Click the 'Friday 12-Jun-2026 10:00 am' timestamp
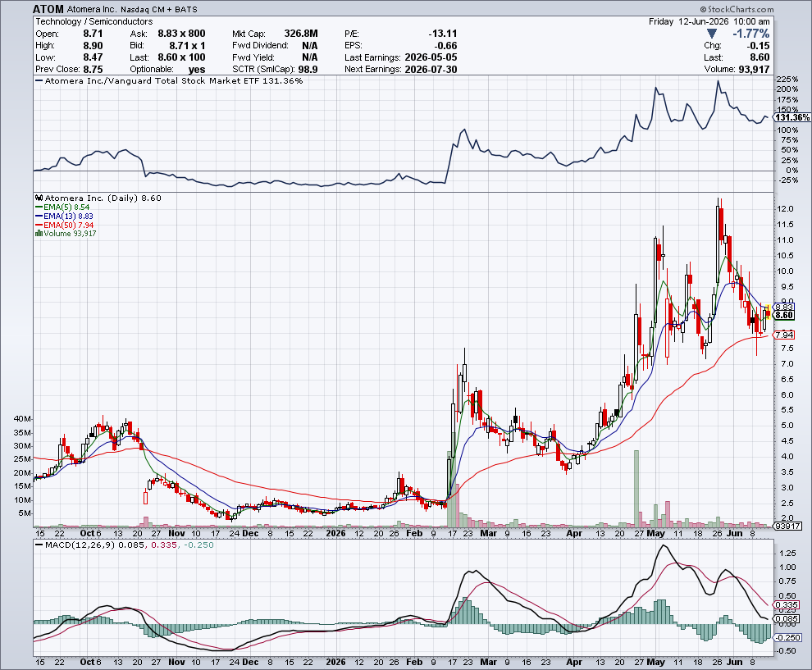 709,21
